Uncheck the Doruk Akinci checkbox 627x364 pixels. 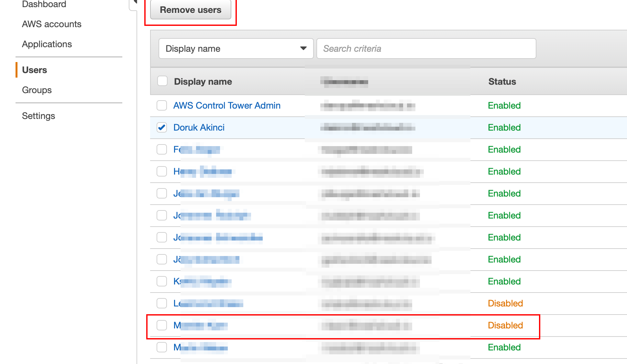[162, 127]
